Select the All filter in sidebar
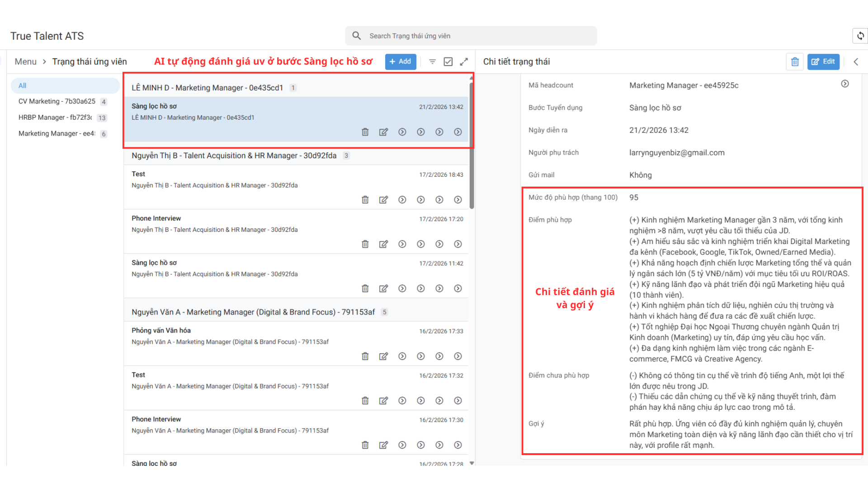Viewport: 868px width, 488px height. pyautogui.click(x=23, y=85)
